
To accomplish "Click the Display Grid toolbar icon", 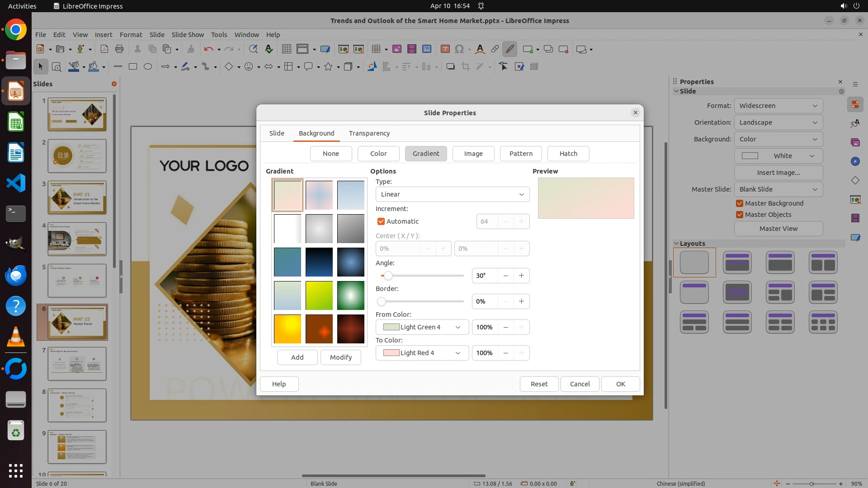I will pos(286,49).
